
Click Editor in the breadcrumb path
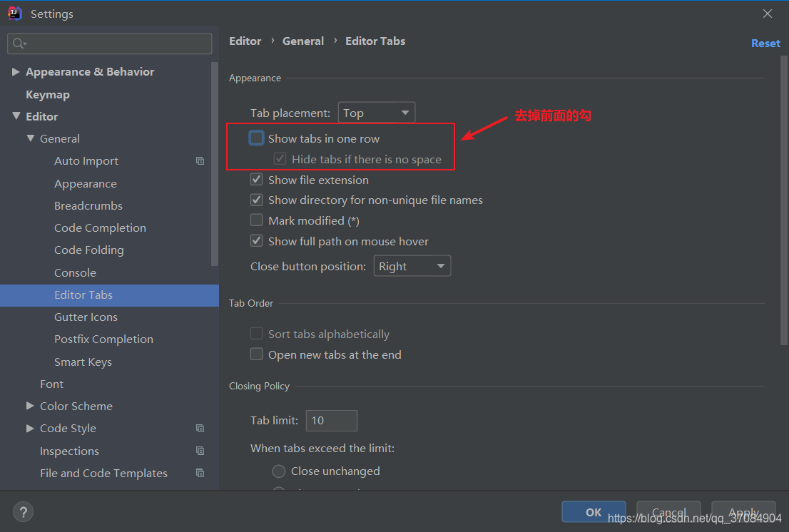245,41
